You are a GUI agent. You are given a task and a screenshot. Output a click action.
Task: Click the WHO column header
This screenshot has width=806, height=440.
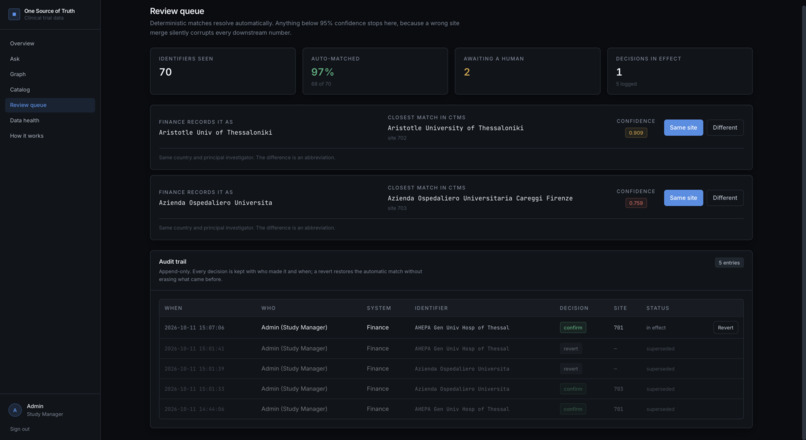(x=268, y=308)
